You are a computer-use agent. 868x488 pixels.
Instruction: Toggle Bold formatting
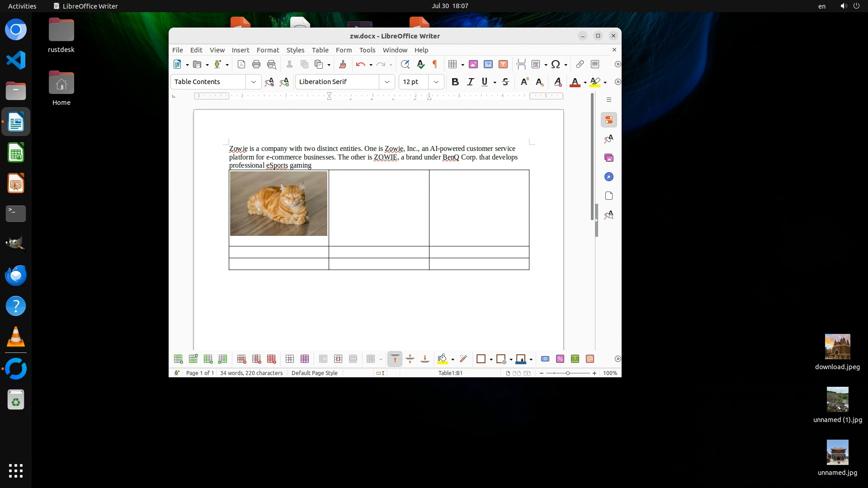455,82
